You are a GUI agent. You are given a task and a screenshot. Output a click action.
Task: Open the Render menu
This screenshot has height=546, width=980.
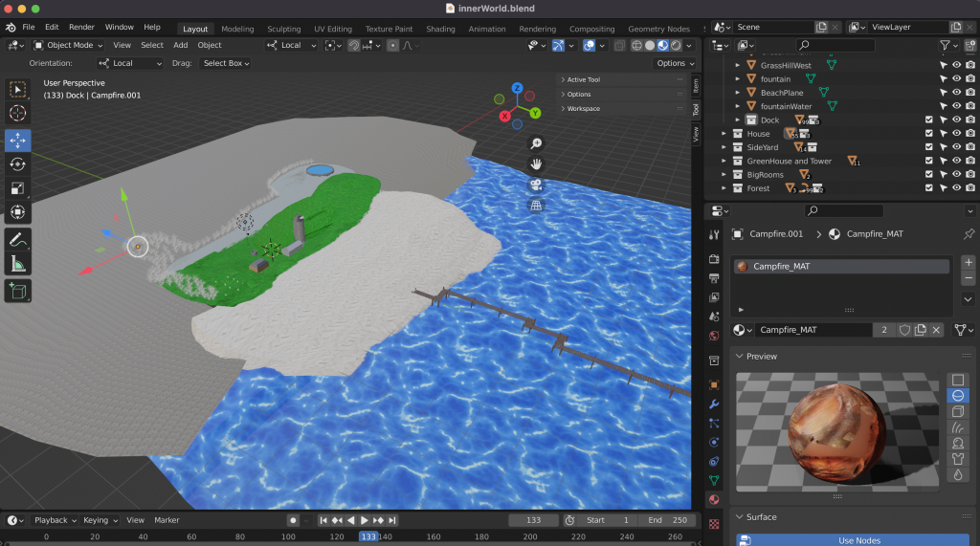[81, 28]
